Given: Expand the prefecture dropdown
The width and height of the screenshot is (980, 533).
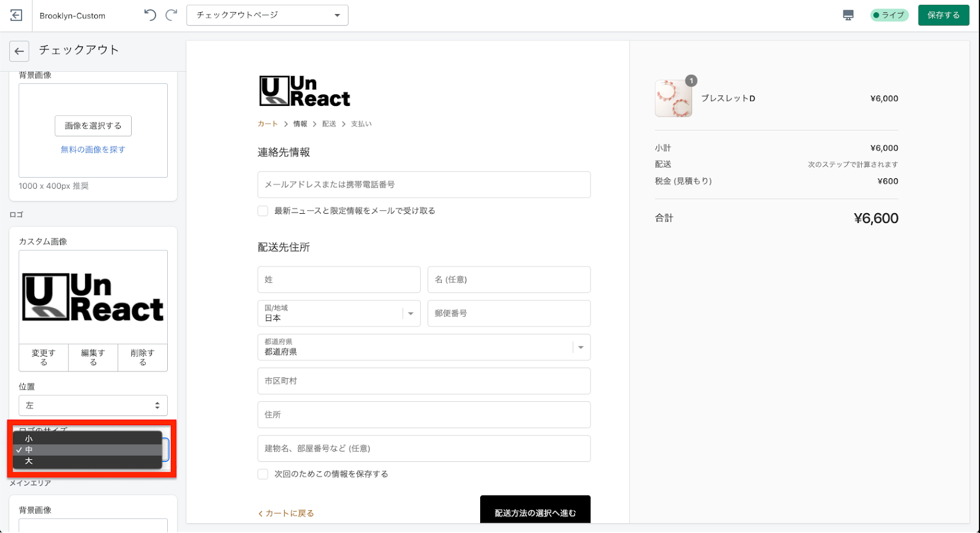Looking at the screenshot, I should pos(424,347).
